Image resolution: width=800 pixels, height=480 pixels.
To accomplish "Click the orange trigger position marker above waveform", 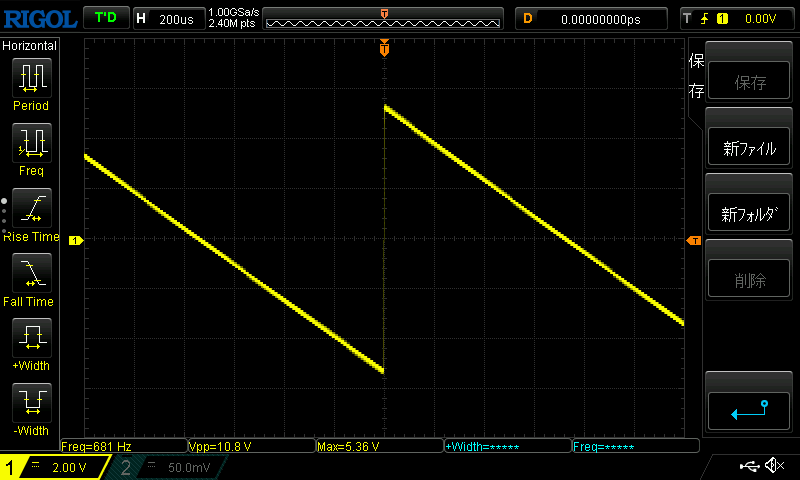I will pos(384,48).
